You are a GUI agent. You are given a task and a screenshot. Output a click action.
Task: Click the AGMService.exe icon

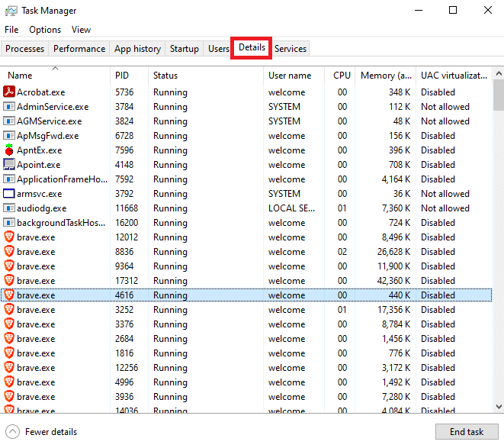(9, 121)
